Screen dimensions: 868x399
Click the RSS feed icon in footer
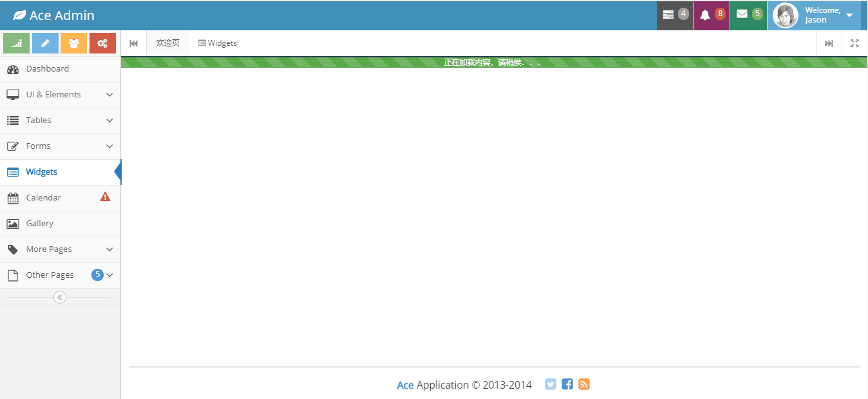584,384
